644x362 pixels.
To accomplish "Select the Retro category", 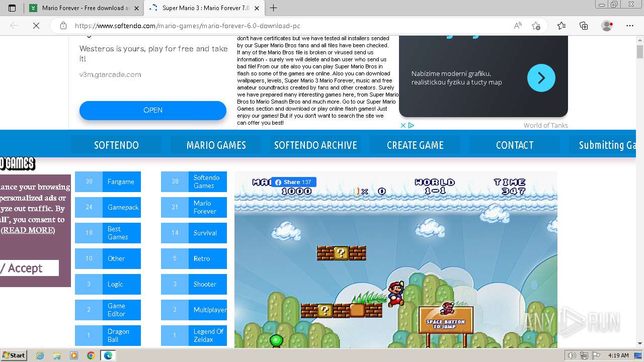I will coord(194,258).
